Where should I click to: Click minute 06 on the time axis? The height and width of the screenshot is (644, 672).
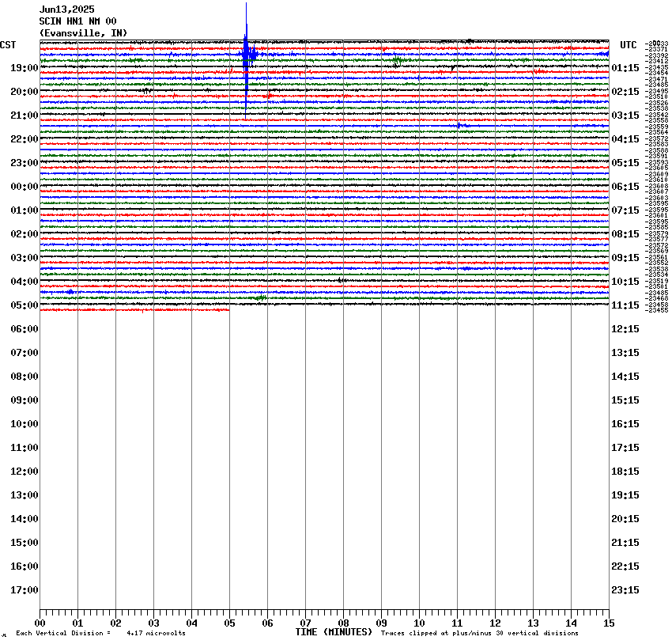[267, 623]
